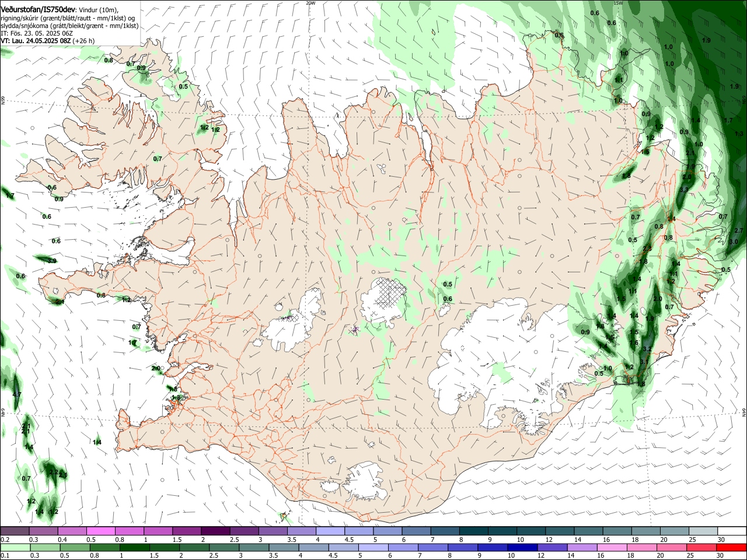The width and height of the screenshot is (747, 560).
Task: Pick the deep blue swatch between 10 and 12
Action: 522,548
